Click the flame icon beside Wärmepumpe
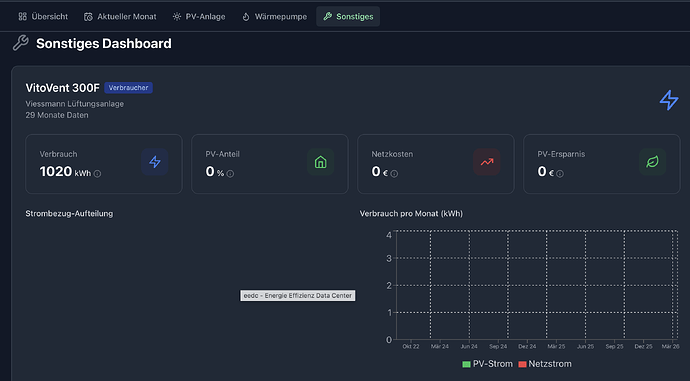Viewport: 690px width, 381px height. pyautogui.click(x=246, y=17)
